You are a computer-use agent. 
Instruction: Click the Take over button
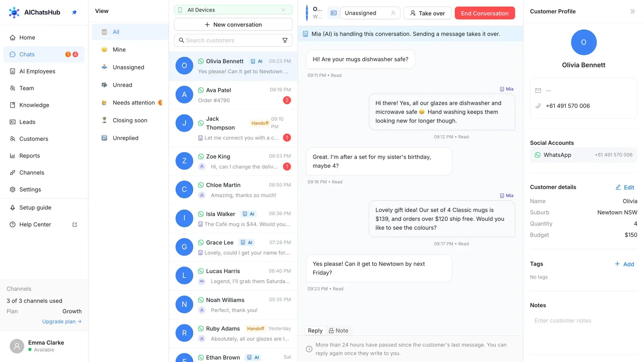(x=427, y=13)
